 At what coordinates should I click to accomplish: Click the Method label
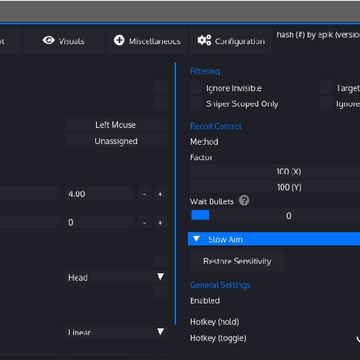pos(204,142)
